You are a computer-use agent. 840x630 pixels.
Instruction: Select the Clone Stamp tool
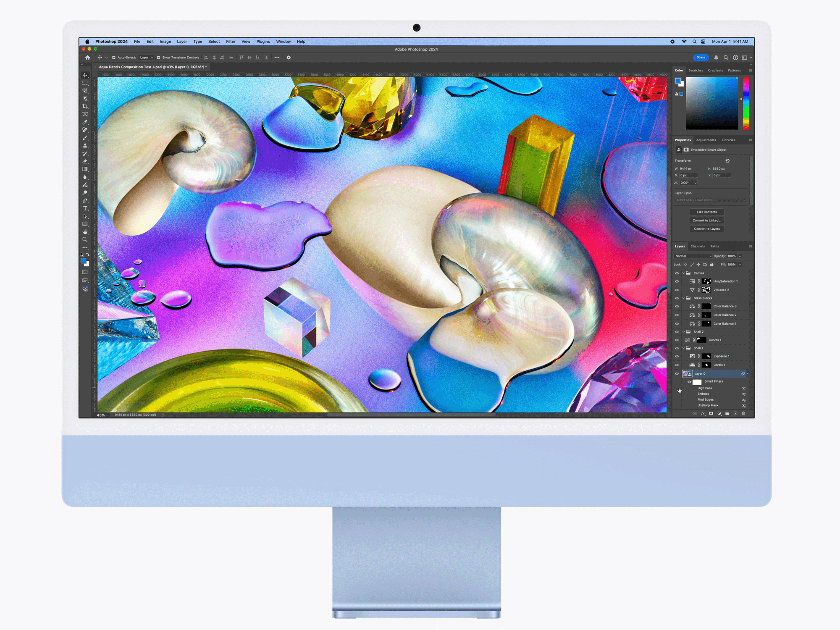(x=85, y=146)
